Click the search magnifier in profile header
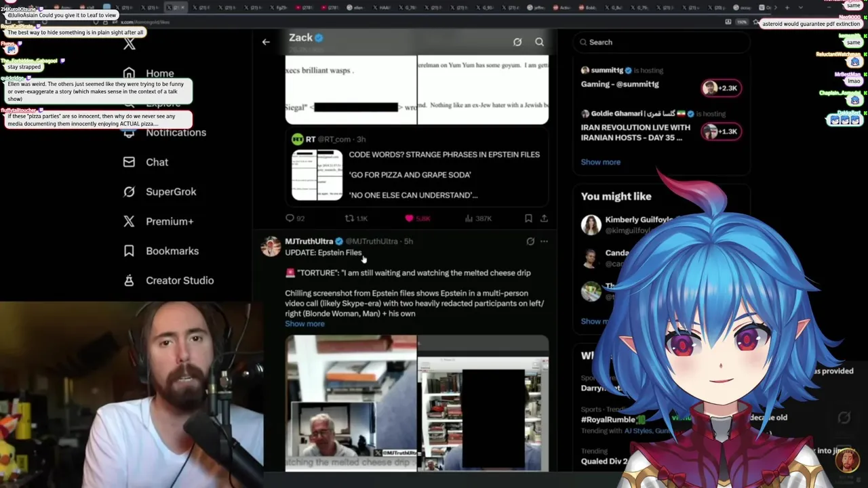Screen dimensions: 868x488 [539, 42]
